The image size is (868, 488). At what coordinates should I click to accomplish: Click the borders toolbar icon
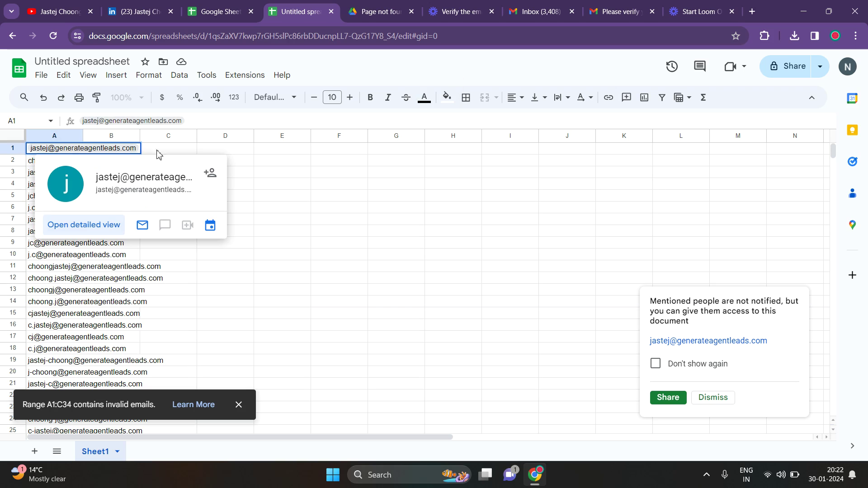(466, 98)
